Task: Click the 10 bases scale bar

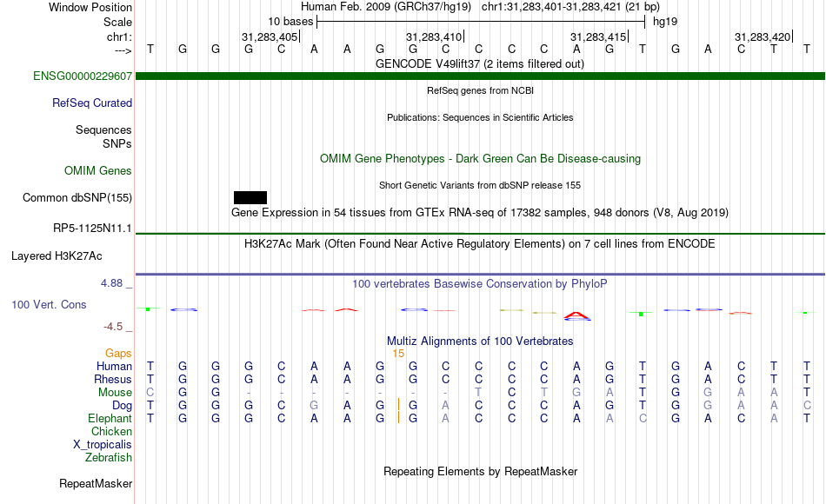Action: coord(481,22)
